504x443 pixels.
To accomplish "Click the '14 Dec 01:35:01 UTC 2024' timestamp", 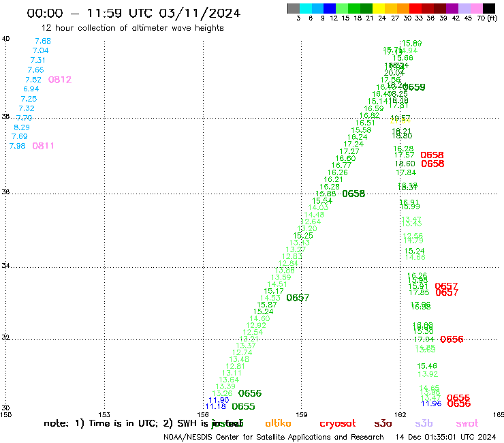I will tap(445, 437).
